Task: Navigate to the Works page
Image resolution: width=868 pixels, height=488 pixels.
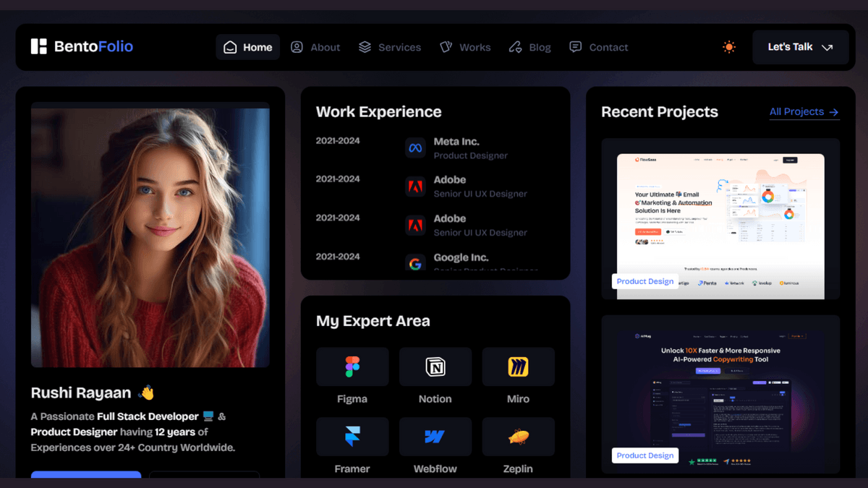Action: pyautogui.click(x=465, y=47)
